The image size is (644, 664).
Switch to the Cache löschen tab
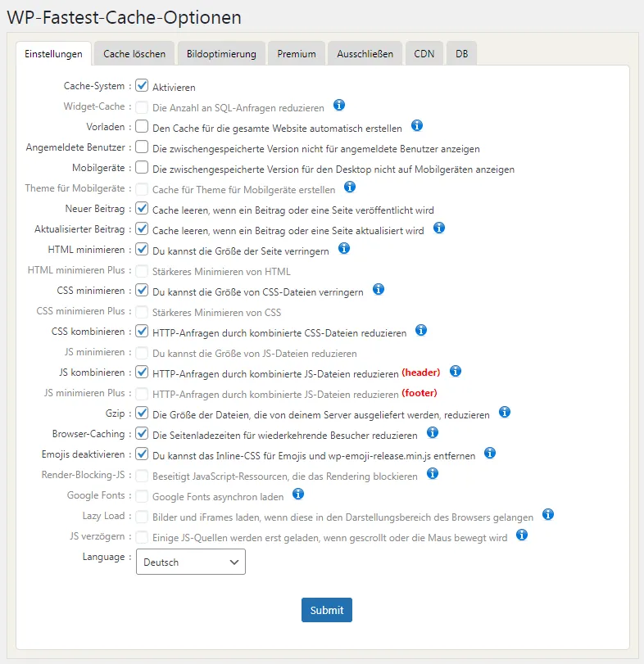[x=134, y=54]
